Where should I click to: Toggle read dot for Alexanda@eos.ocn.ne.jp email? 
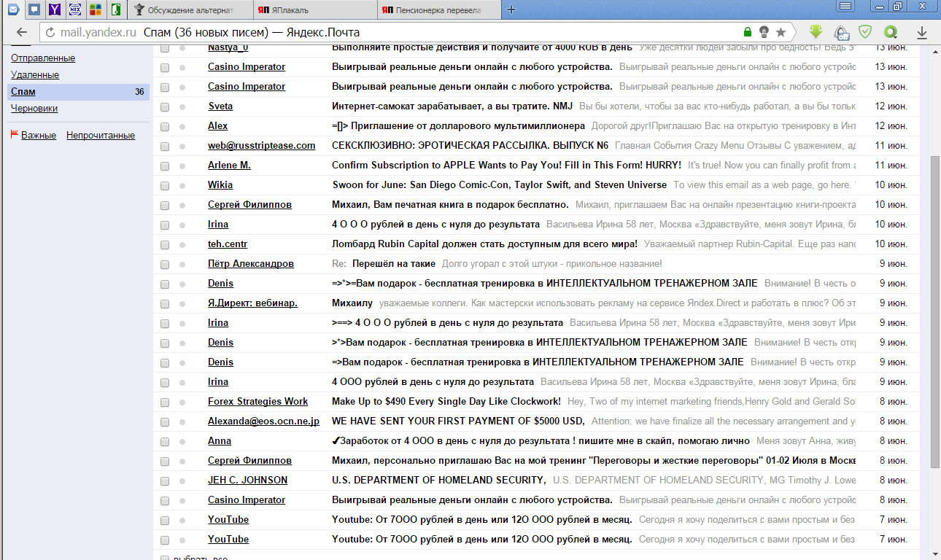click(182, 421)
